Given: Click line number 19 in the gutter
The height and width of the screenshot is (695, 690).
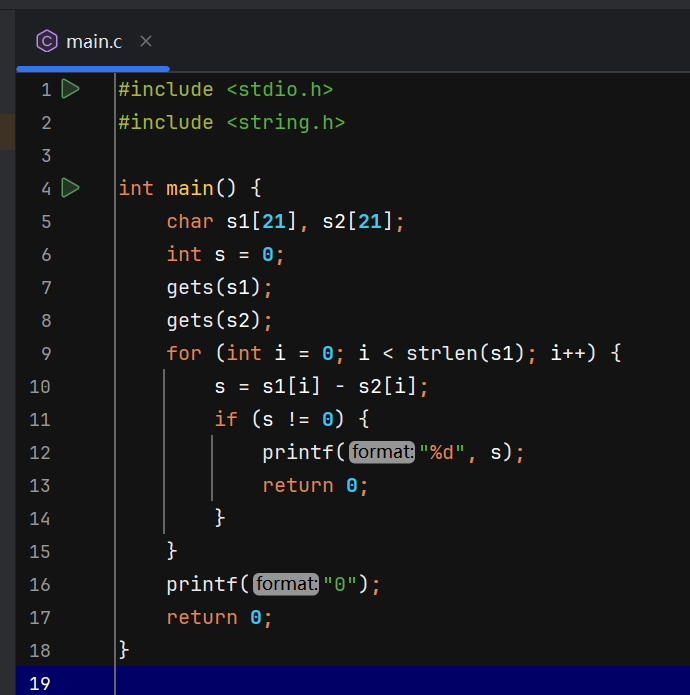Looking at the screenshot, I should 40,683.
